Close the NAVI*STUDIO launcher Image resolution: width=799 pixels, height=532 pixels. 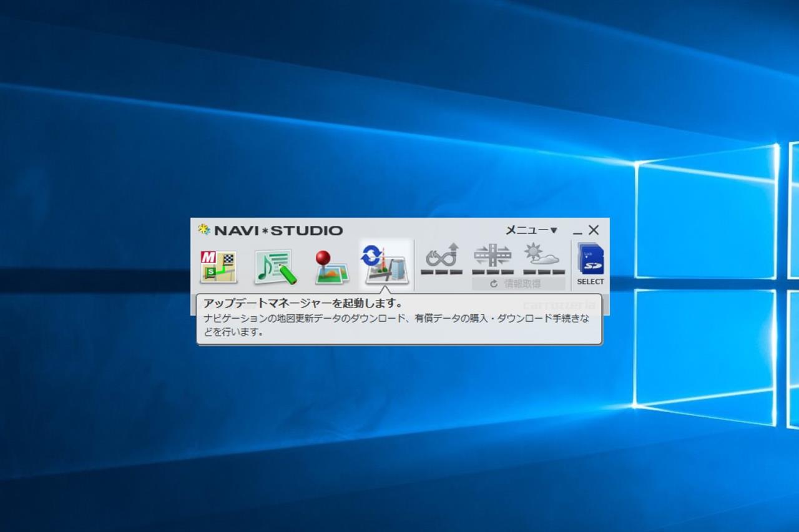coord(594,230)
